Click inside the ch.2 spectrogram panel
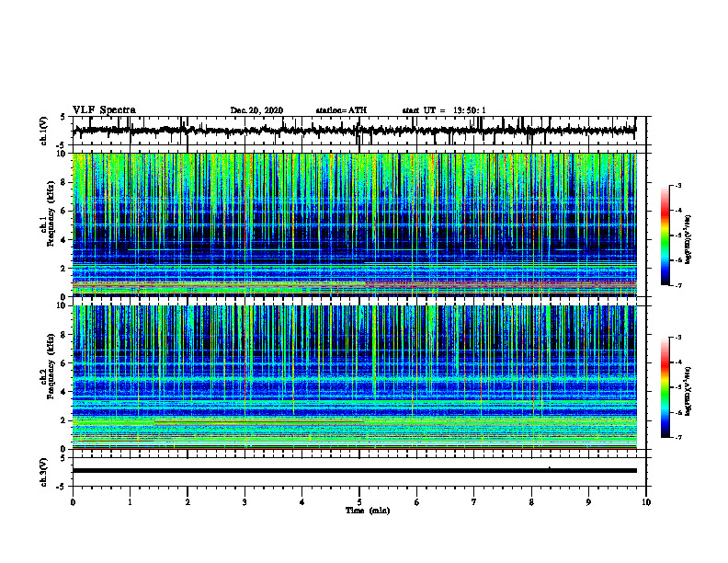This screenshot has height=563, width=728. click(x=354, y=377)
